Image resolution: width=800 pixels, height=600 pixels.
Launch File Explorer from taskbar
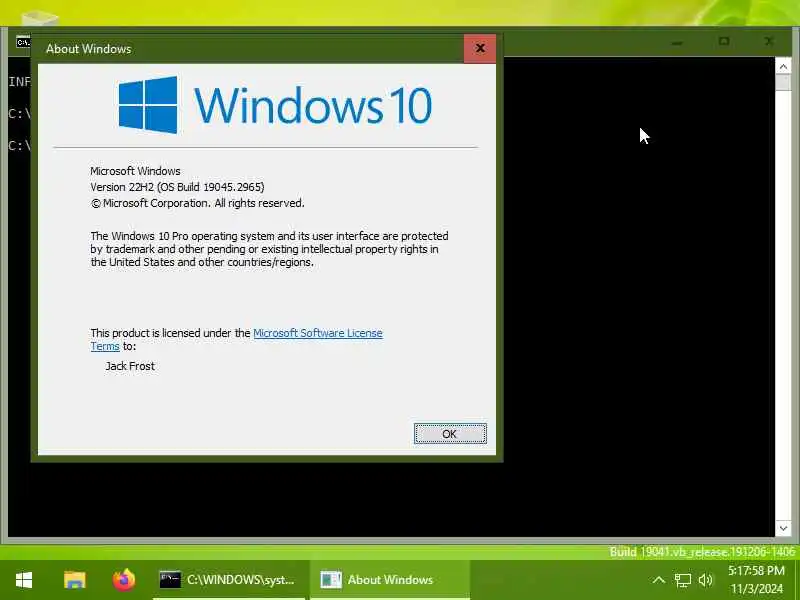tap(74, 580)
